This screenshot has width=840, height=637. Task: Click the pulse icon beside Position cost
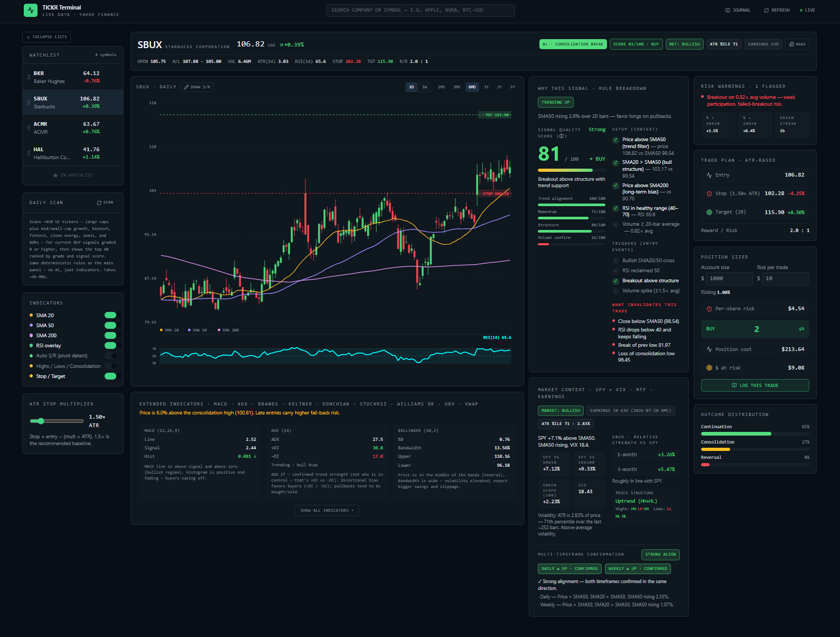click(x=709, y=349)
